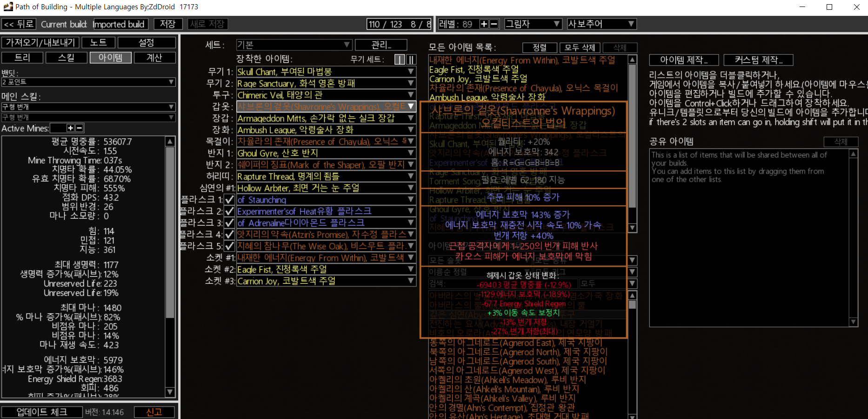
Task: Open 장화 Ambush League slot dropdown
Action: pyautogui.click(x=326, y=130)
